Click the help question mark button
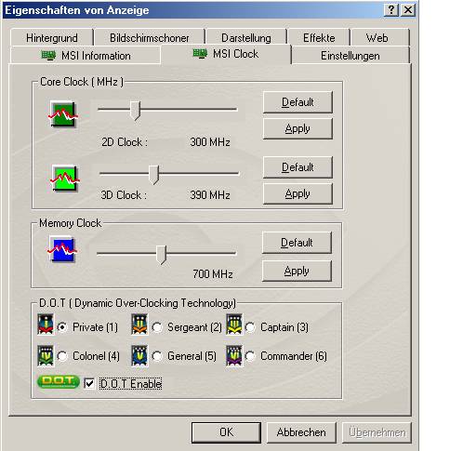 click(x=391, y=10)
